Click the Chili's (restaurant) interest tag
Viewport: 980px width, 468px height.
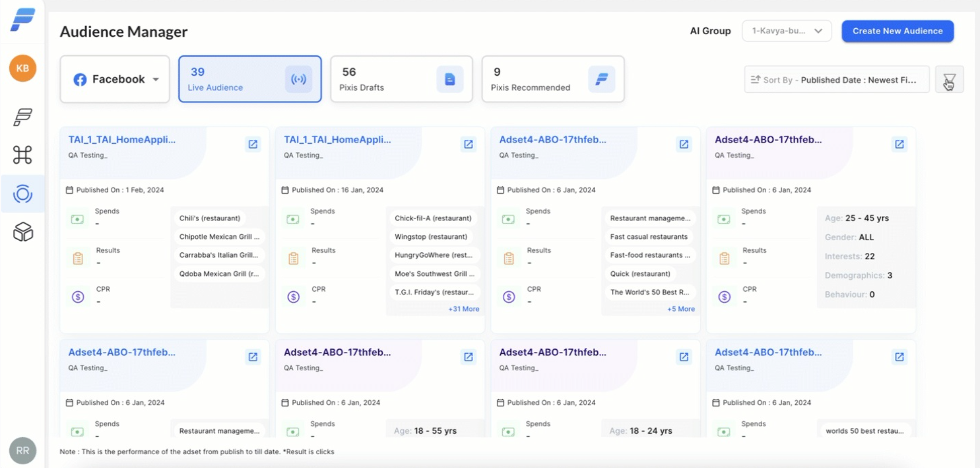tap(210, 218)
